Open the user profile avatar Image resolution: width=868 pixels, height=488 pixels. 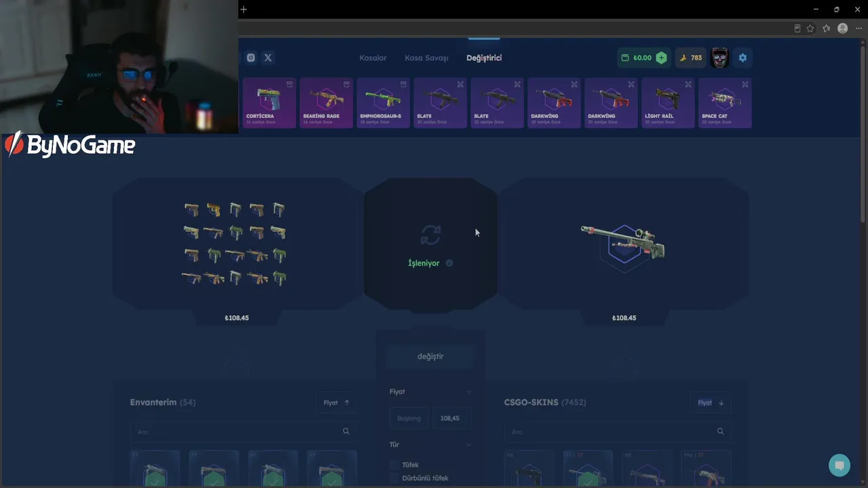coord(719,58)
